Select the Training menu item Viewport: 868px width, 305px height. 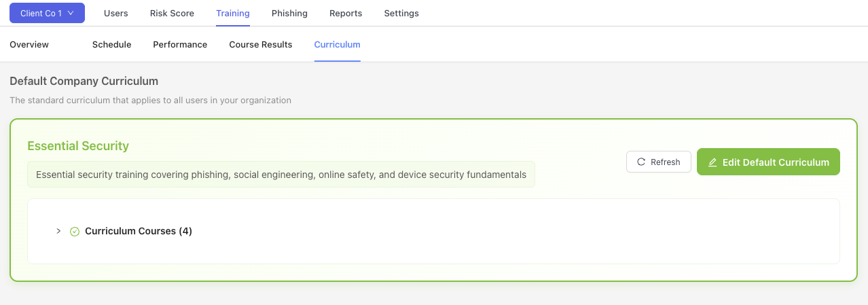(x=233, y=13)
